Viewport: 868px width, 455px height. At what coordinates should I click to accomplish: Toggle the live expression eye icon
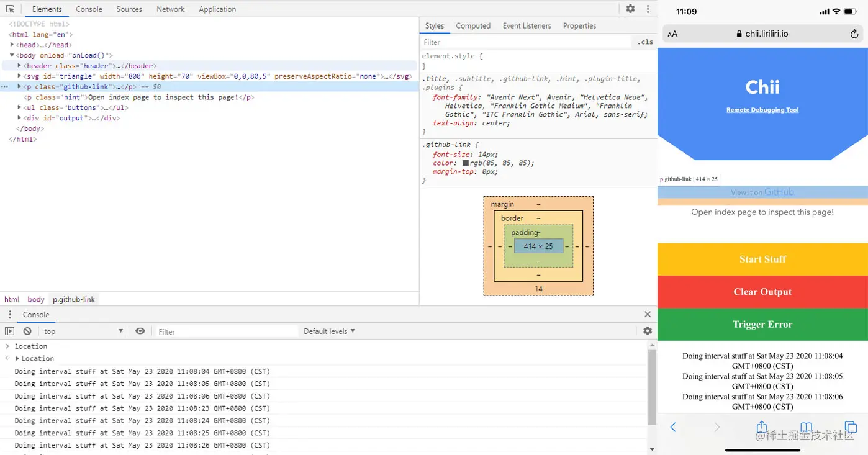tap(140, 331)
